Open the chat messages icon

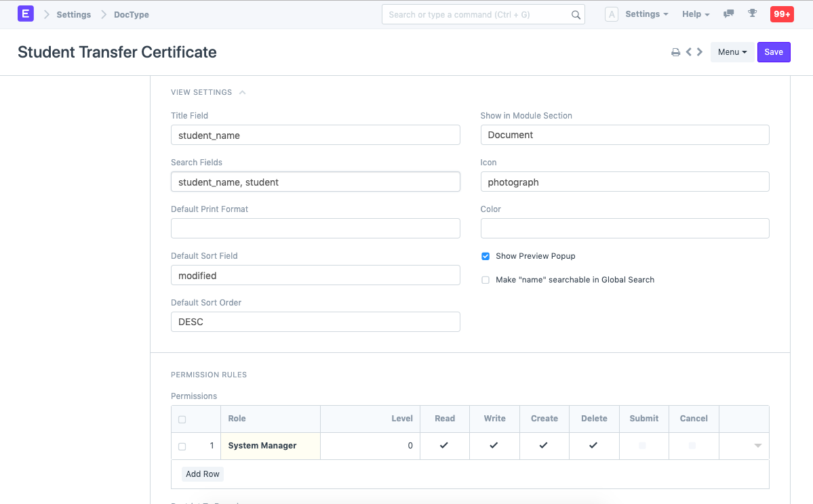point(729,14)
